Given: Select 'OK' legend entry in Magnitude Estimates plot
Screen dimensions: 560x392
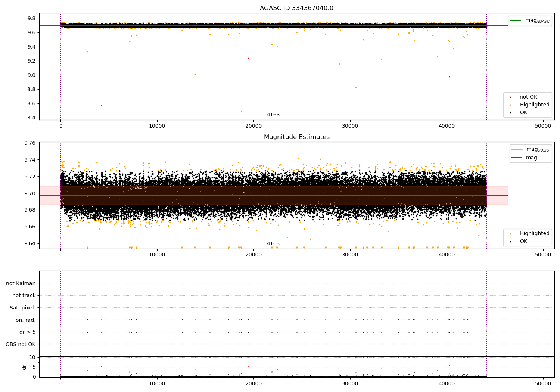Looking at the screenshot, I should click(x=523, y=242).
